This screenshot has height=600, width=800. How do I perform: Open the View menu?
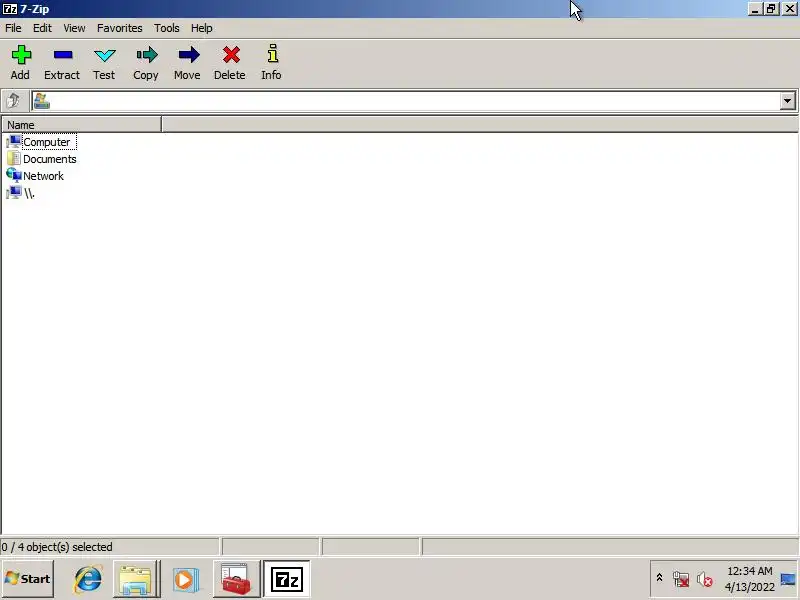click(x=74, y=28)
